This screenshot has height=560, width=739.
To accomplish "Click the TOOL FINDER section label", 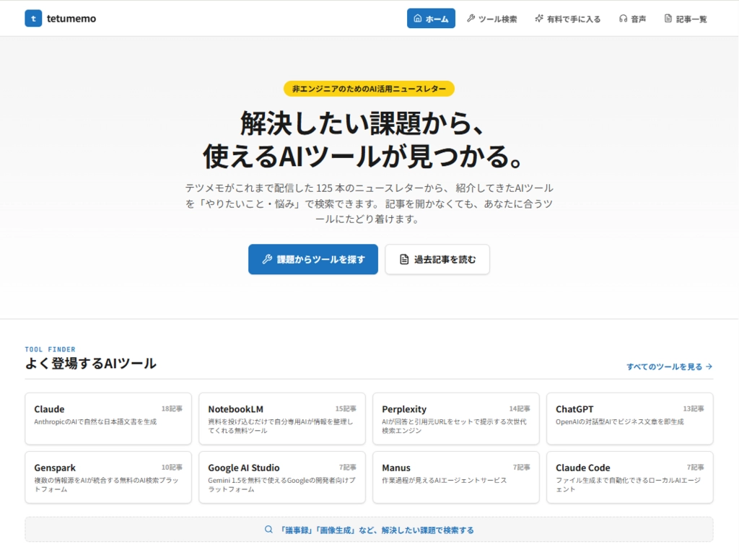I will pyautogui.click(x=50, y=349).
